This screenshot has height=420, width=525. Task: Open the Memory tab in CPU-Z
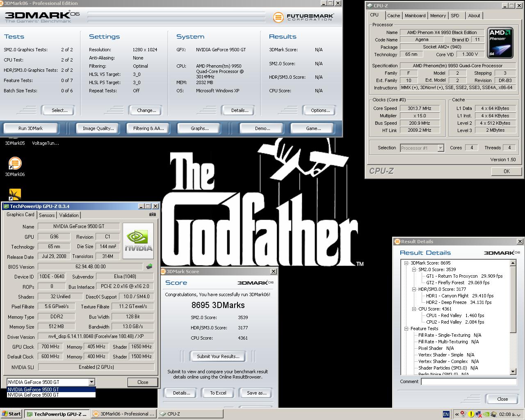pyautogui.click(x=438, y=16)
